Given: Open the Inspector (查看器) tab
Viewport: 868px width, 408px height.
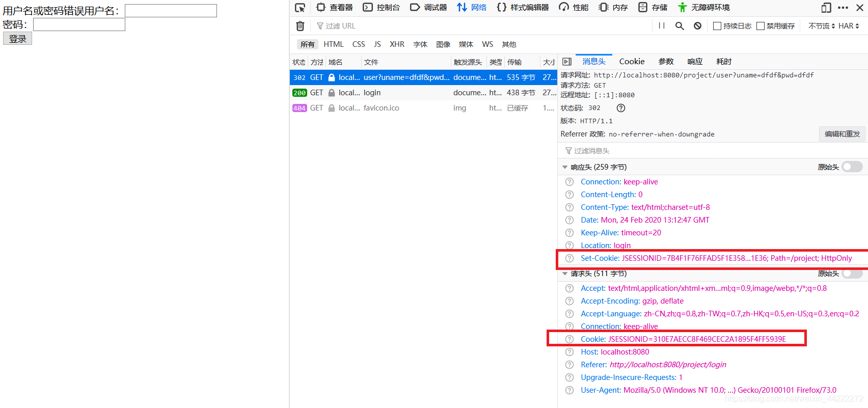Looking at the screenshot, I should (335, 8).
